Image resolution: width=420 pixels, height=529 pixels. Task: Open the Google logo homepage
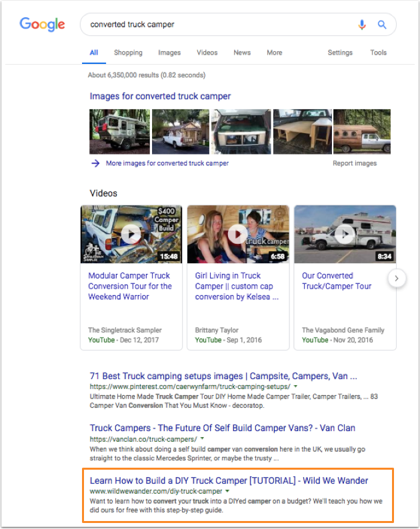pyautogui.click(x=42, y=25)
